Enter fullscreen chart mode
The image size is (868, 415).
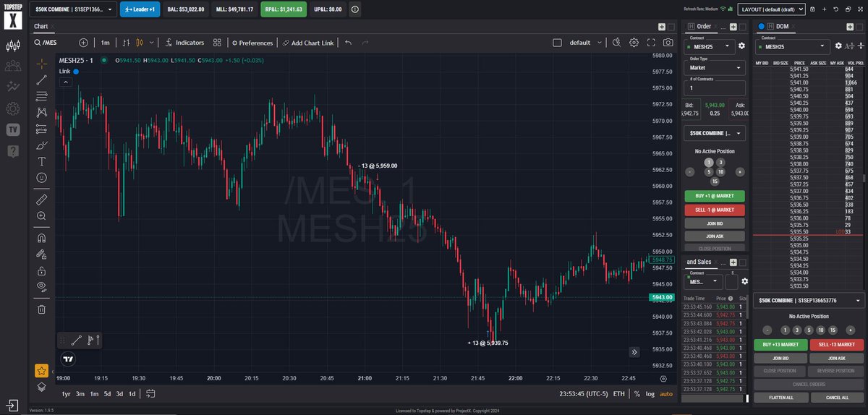(651, 43)
